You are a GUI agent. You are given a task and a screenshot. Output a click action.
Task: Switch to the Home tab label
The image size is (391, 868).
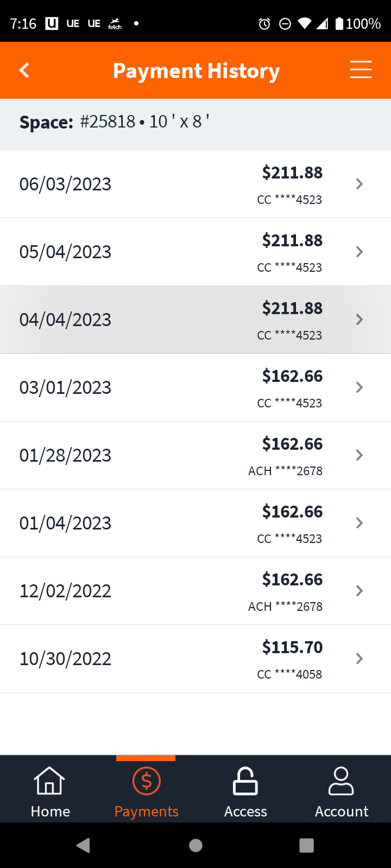click(51, 812)
